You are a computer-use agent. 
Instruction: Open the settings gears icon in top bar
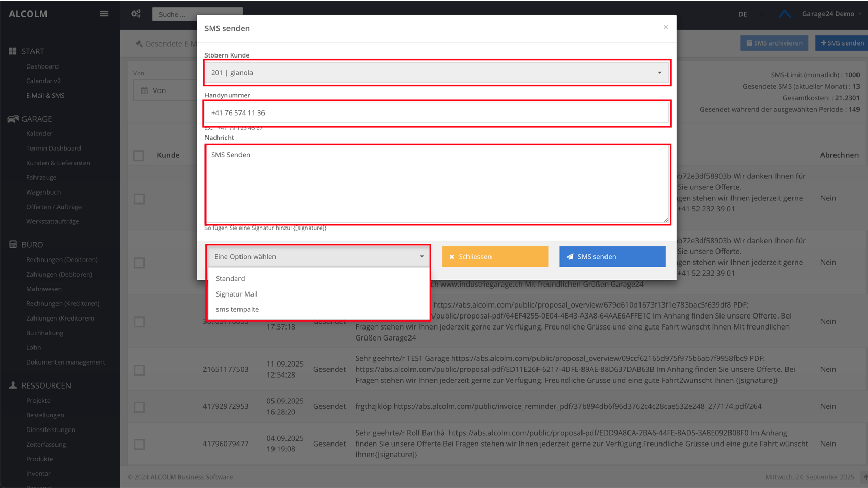click(136, 14)
